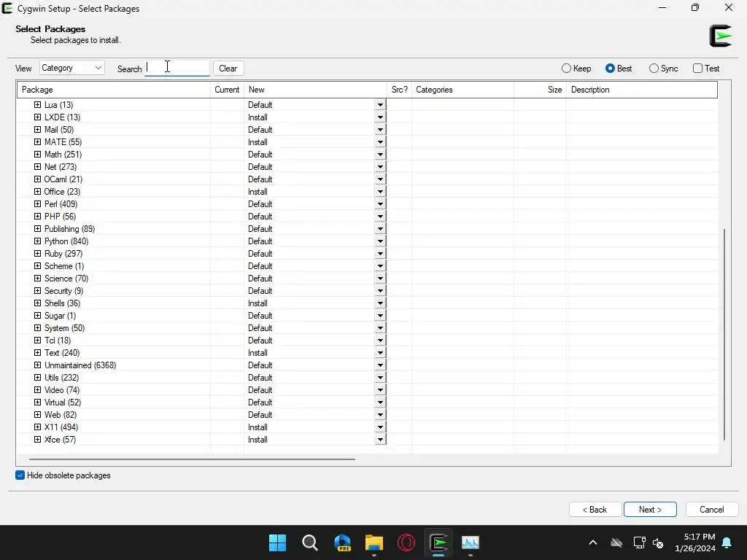Expand the Mail (50) category

point(38,130)
